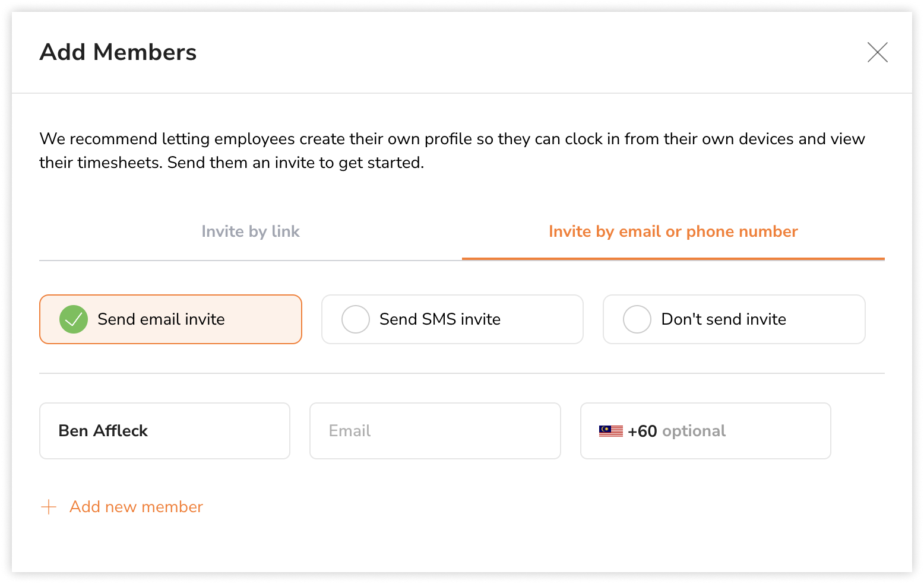Enable the Send email invite option
Screen dimensions: 924x584
click(170, 319)
